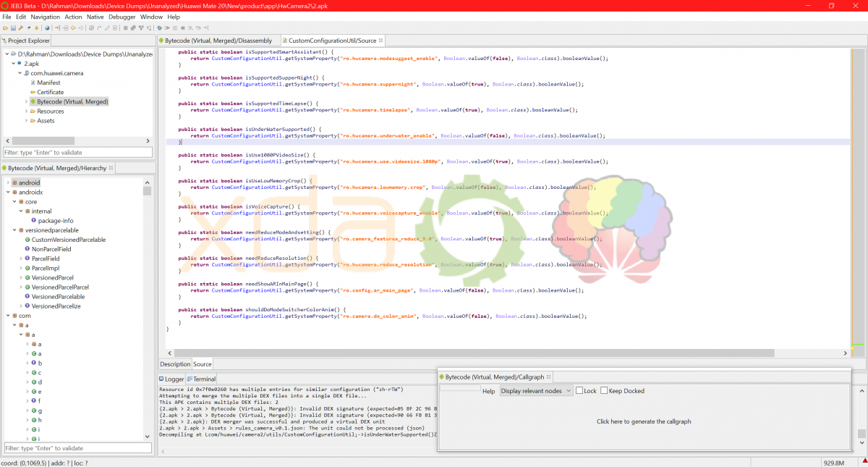Viewport: 868px width, 467px height.
Task: Expand the ParcelField class node
Action: click(20, 258)
